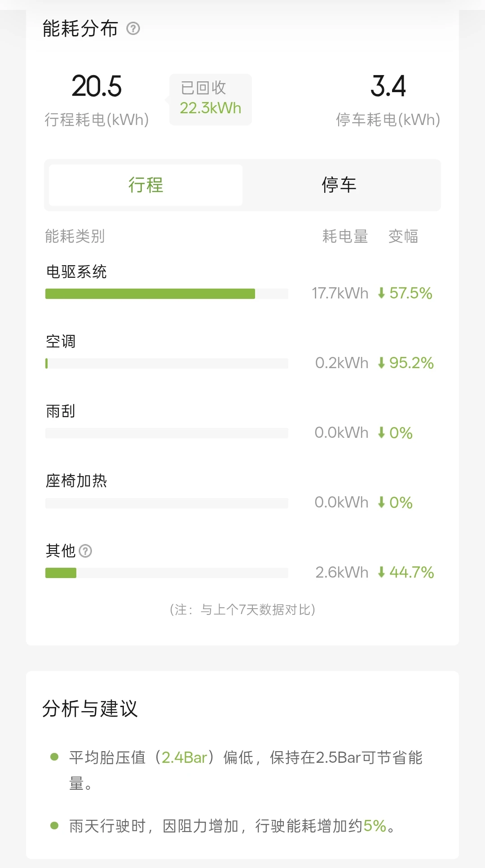
Task: Tap down arrow beside 95.2% change
Action: pos(381,363)
